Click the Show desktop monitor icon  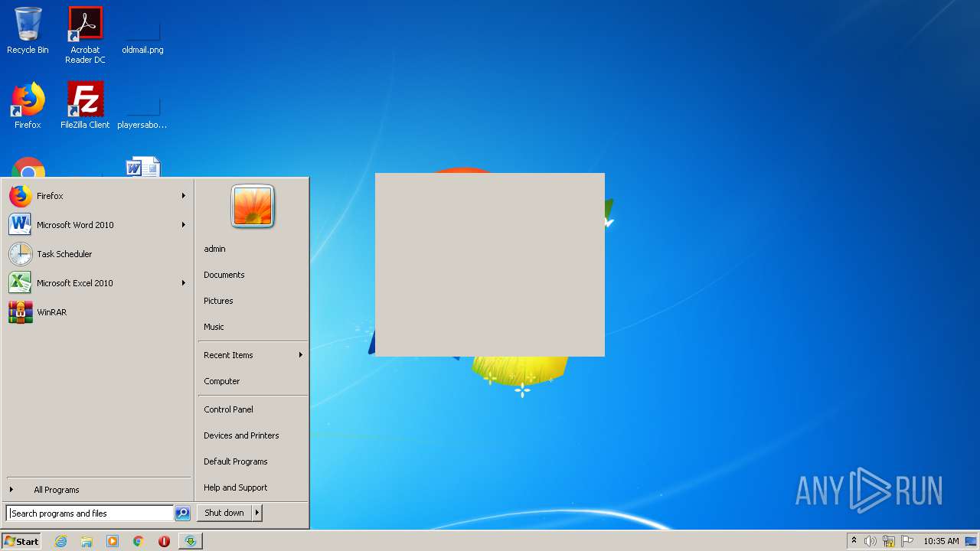click(972, 541)
